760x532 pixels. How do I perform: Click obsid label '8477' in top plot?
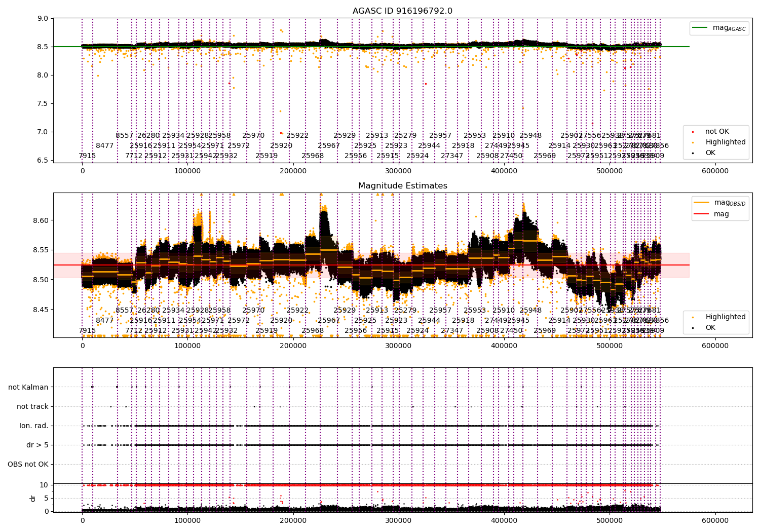105,146
